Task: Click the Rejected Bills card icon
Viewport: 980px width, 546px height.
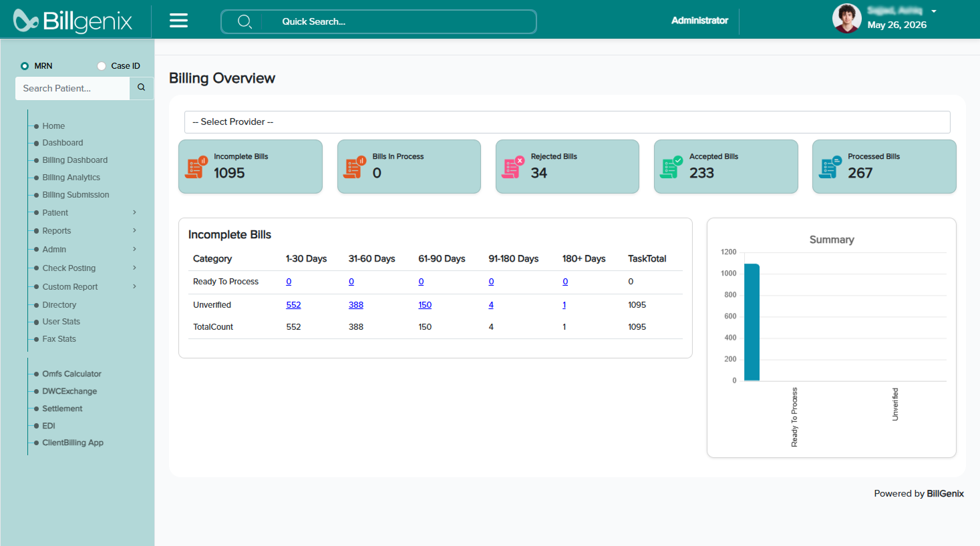Action: tap(513, 167)
